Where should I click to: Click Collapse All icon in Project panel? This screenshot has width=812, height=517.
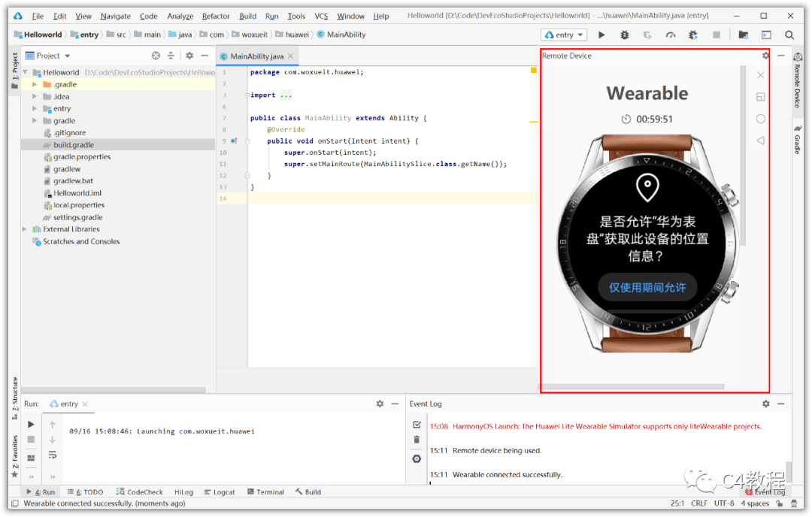tap(171, 56)
